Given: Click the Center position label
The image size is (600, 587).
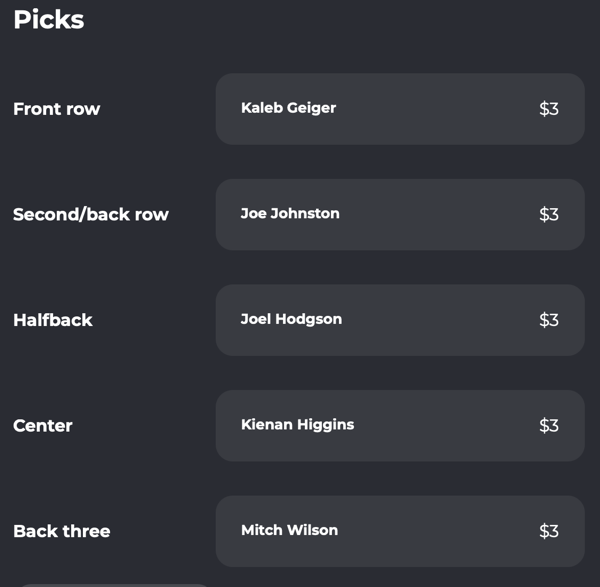Looking at the screenshot, I should [43, 425].
